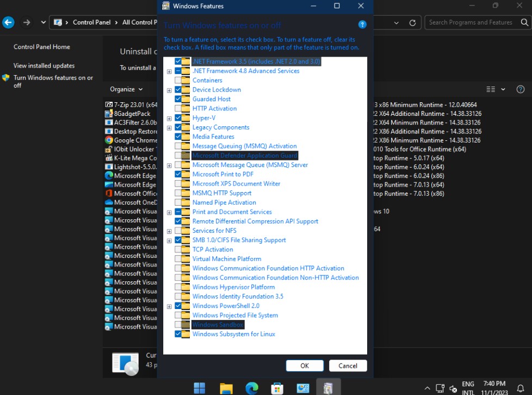Click the 7-Zip 23.01 program icon

coord(109,104)
